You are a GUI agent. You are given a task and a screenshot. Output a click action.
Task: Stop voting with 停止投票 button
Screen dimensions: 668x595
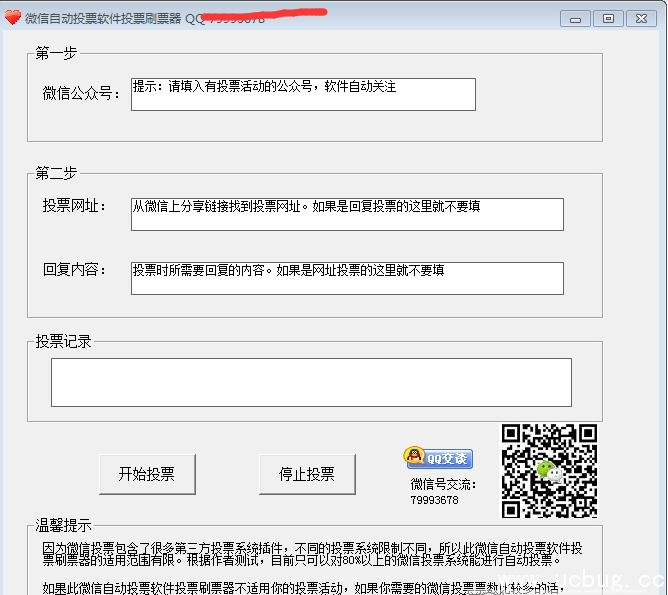tap(307, 474)
